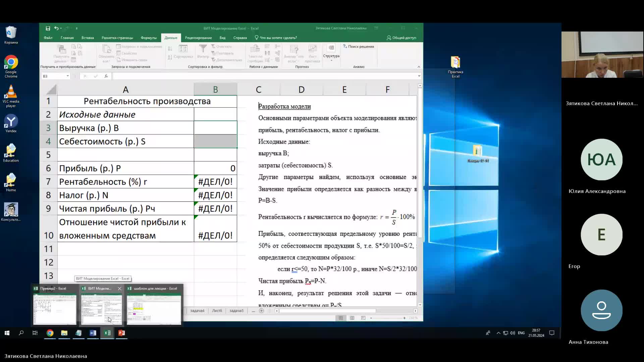This screenshot has height=362, width=644.
Task: Collapse the ribbon with the chevron
Action: (x=419, y=67)
